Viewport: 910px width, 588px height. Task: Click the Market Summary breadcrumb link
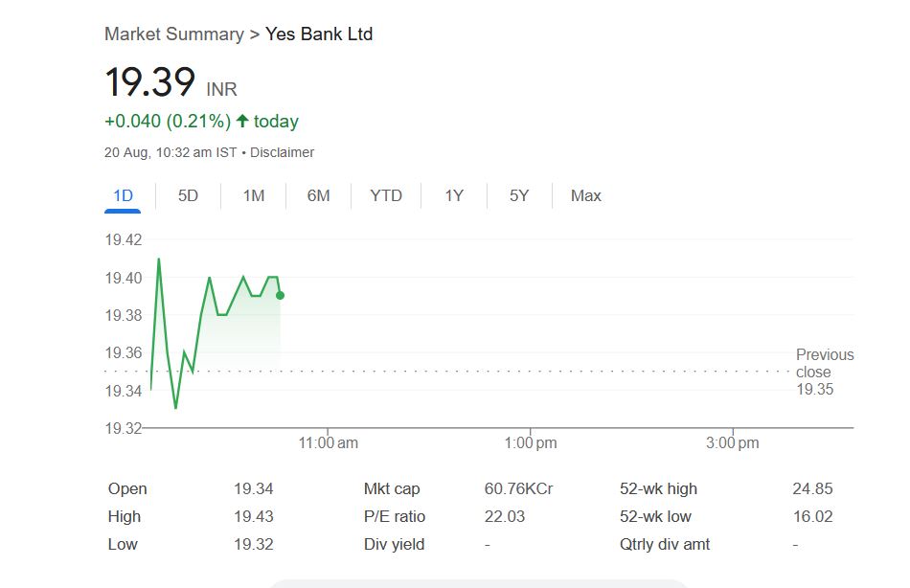173,34
